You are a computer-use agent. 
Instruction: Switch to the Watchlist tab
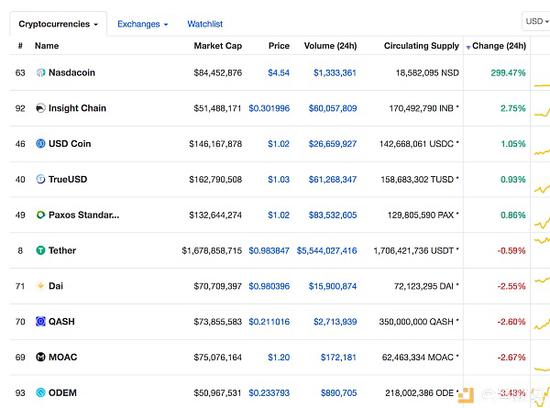click(205, 24)
